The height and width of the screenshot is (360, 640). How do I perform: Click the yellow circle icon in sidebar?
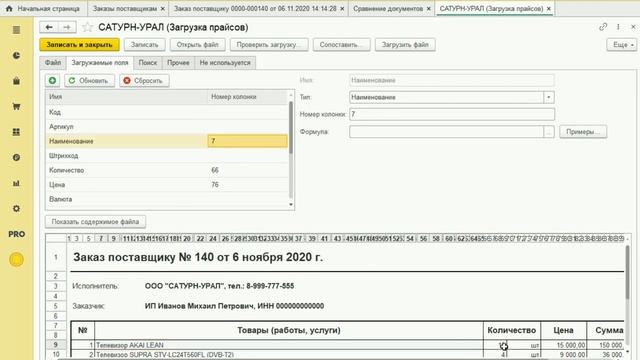point(16,260)
